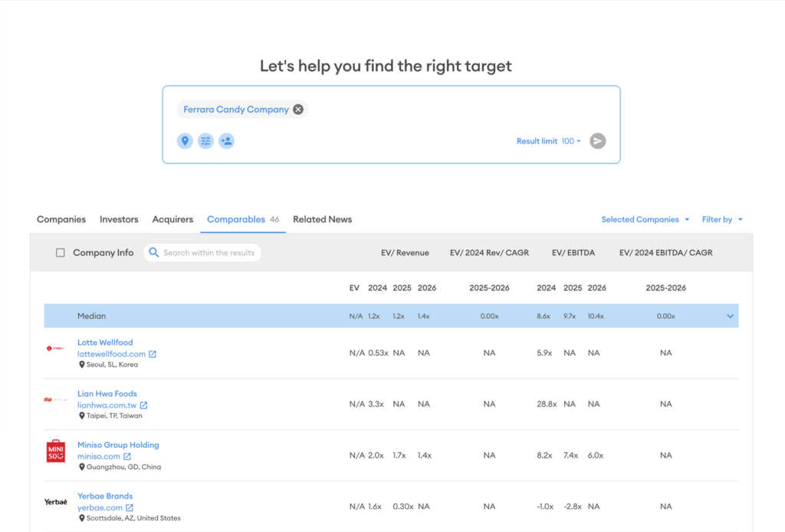Click the EV/ EBITDA column header
The image size is (785, 532).
point(573,253)
